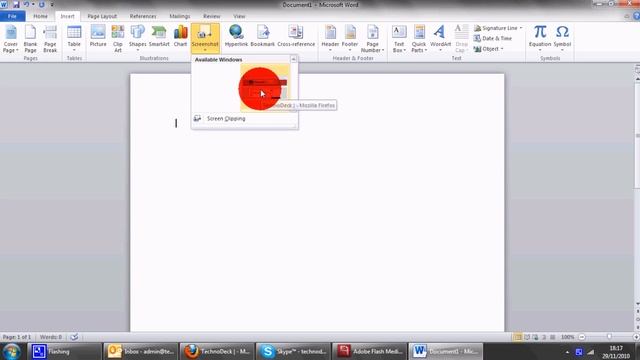Insert a Page Break
The height and width of the screenshot is (360, 640).
tap(50, 39)
